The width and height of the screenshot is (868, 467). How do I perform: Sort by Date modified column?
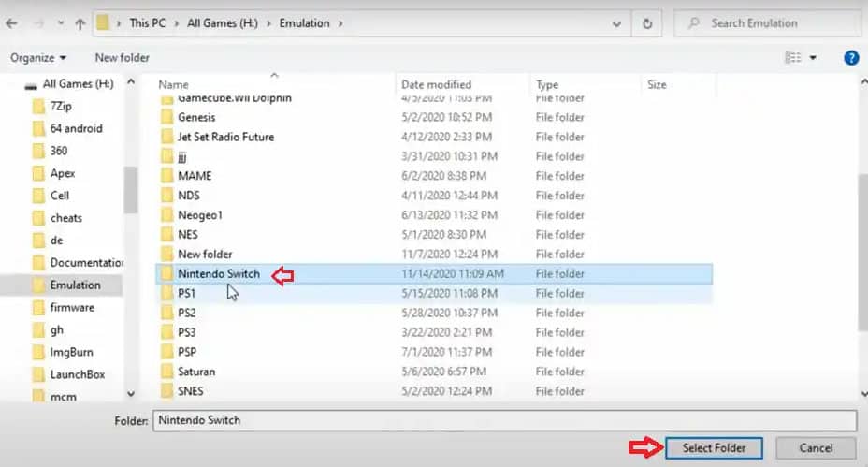[436, 85]
